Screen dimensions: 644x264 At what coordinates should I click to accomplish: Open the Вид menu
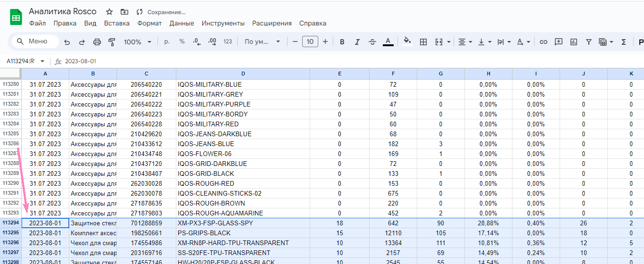coord(91,23)
